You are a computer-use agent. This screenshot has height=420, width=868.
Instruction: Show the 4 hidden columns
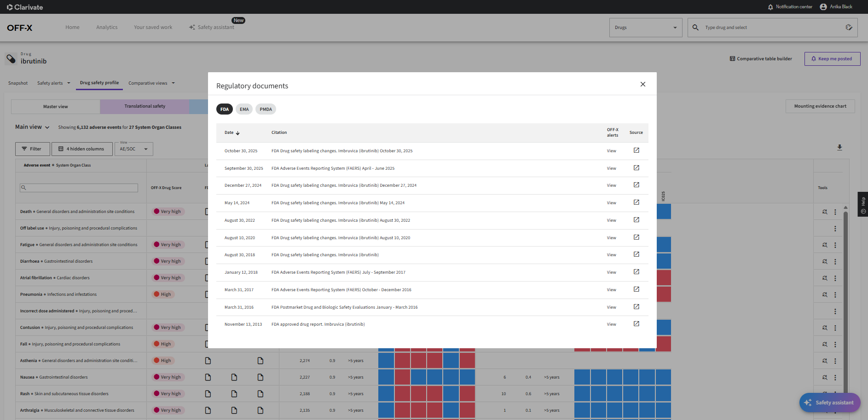81,149
